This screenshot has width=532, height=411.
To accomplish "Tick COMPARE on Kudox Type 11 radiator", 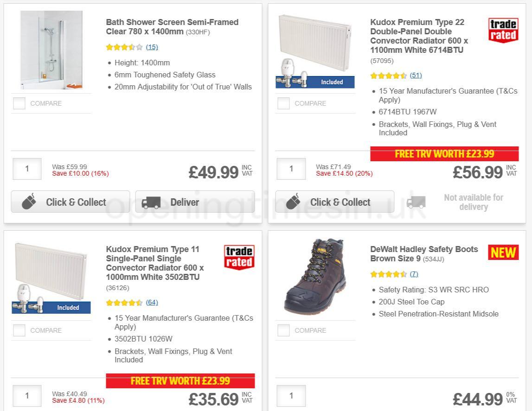I will 19,330.
